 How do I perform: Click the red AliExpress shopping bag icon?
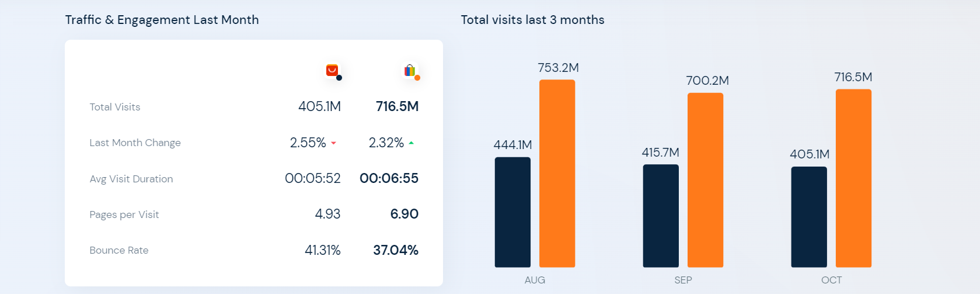(332, 70)
